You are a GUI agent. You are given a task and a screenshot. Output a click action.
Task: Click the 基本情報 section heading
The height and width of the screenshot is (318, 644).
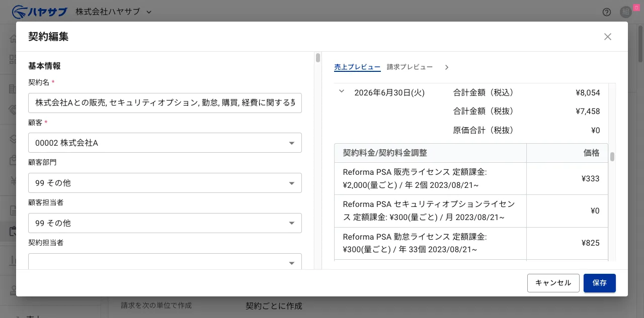point(44,66)
